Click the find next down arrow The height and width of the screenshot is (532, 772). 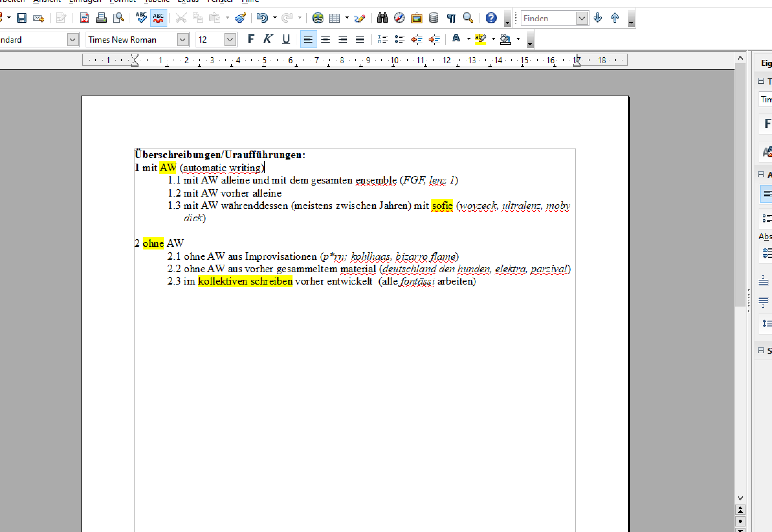tap(598, 18)
